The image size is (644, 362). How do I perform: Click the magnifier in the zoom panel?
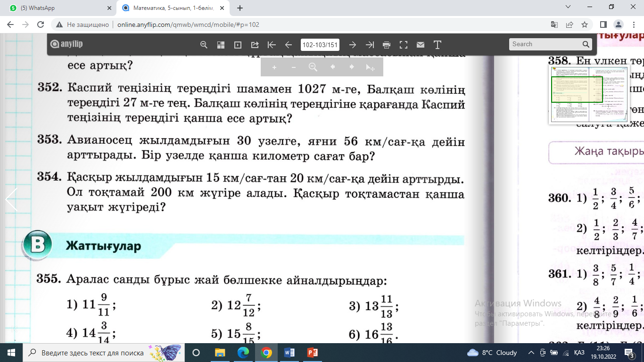tap(313, 67)
